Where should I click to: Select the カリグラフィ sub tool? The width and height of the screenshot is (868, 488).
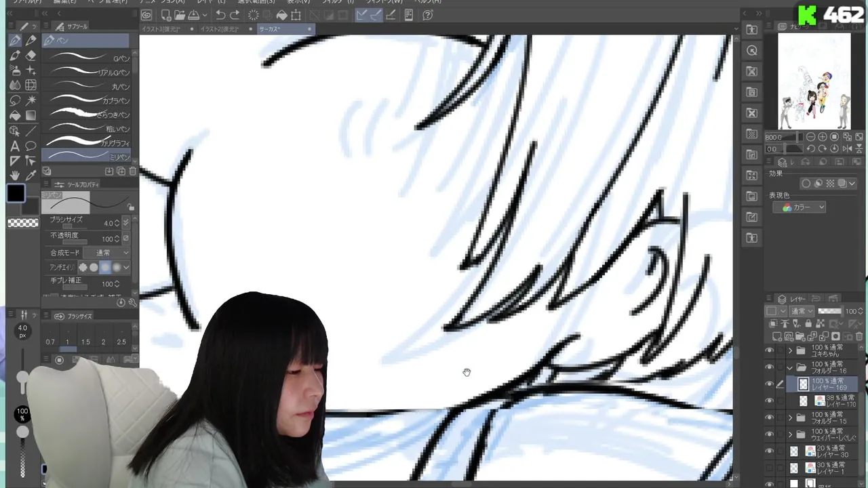coord(87,143)
